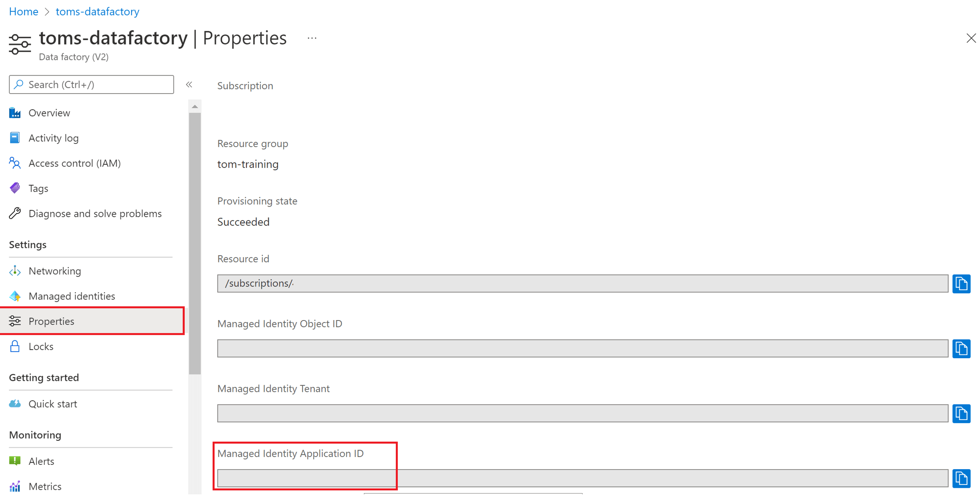Open the Quick start page
The image size is (980, 500).
53,404
